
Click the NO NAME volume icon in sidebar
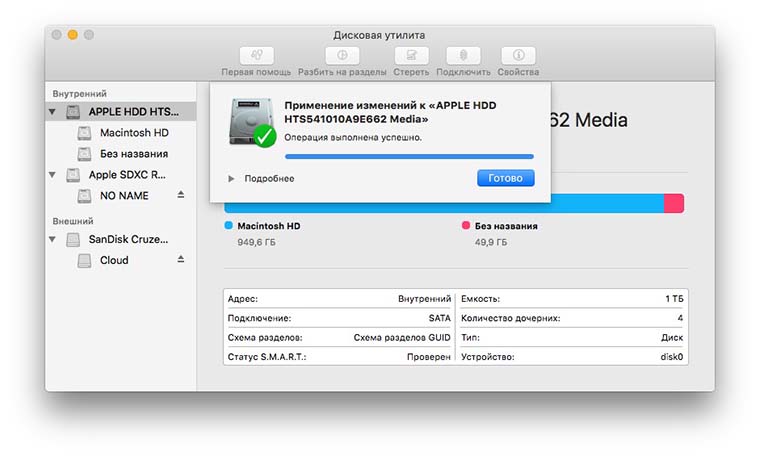[x=84, y=196]
